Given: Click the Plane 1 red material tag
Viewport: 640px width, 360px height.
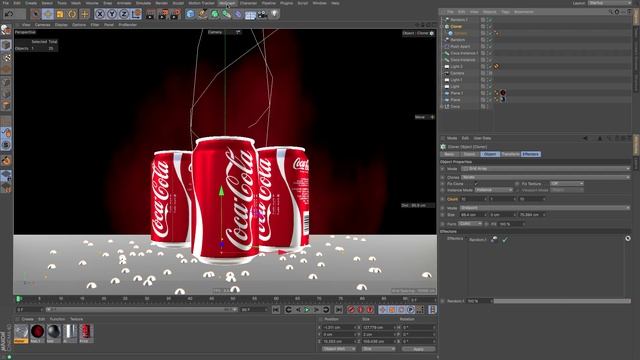Looking at the screenshot, I should point(503,93).
